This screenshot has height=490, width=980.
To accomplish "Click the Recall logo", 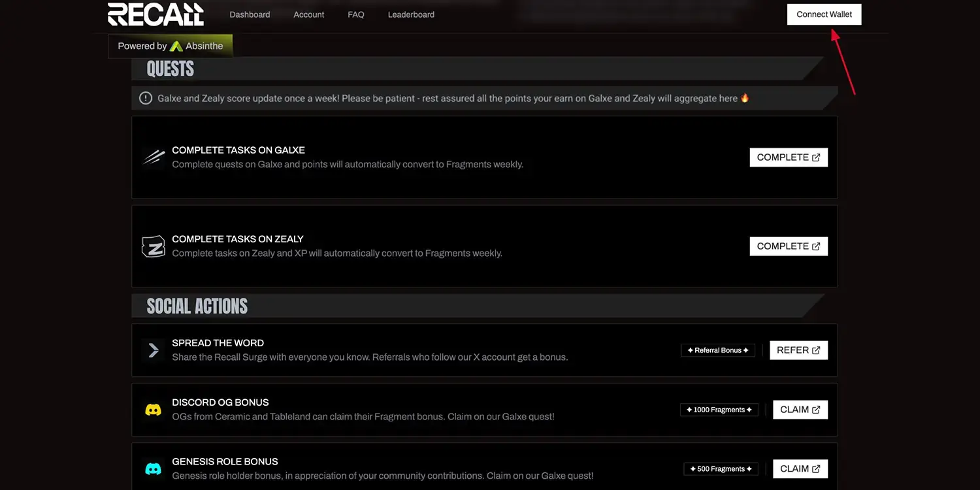I will (155, 14).
